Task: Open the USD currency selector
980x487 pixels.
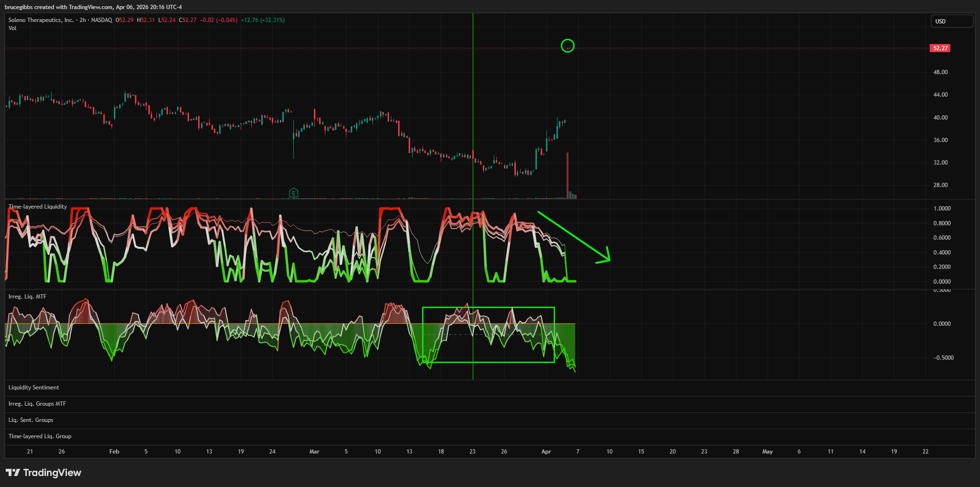Action: [x=951, y=22]
